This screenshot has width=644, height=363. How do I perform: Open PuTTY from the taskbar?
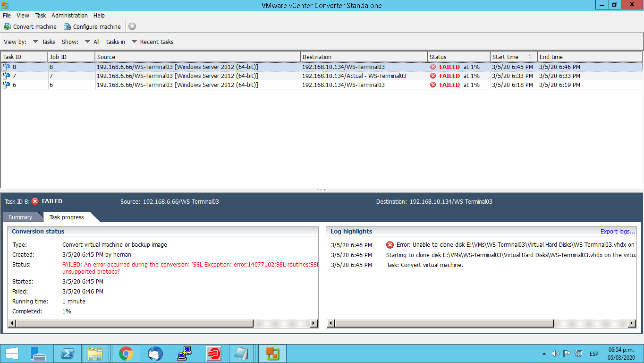[x=184, y=354]
